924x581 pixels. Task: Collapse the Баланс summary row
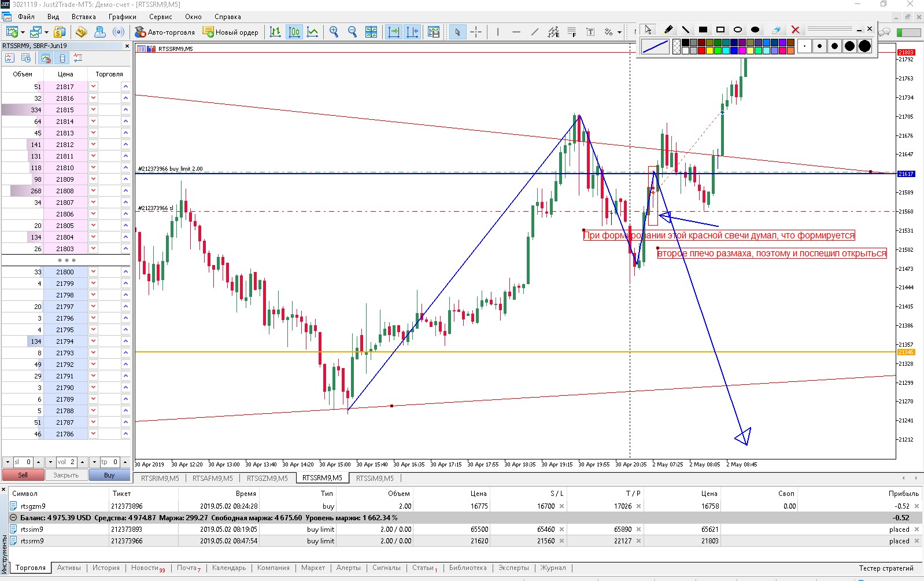(13, 518)
